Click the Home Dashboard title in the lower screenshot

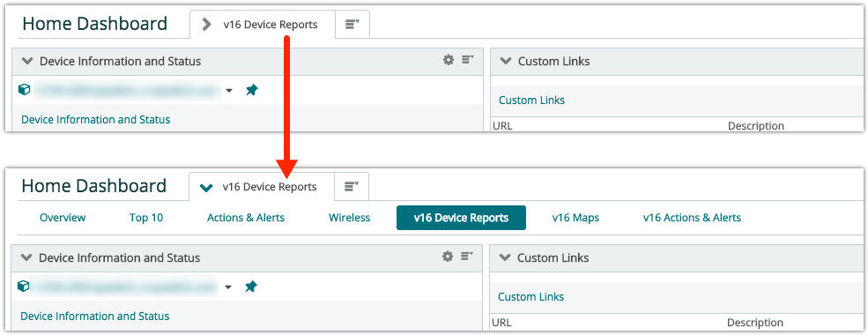click(x=93, y=185)
